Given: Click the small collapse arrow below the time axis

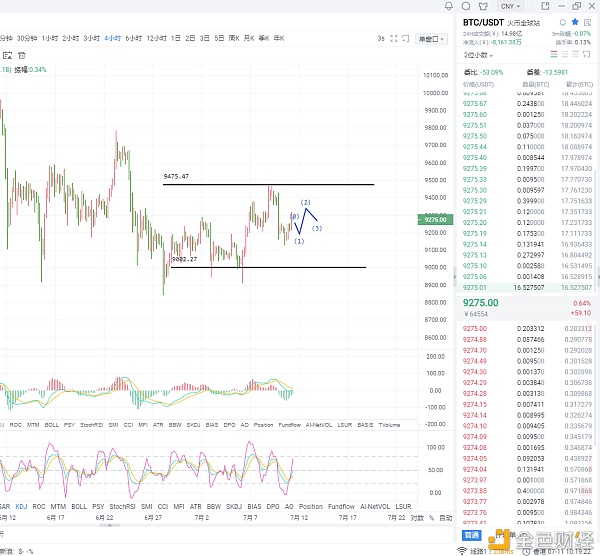Looking at the screenshot, I should (x=109, y=525).
